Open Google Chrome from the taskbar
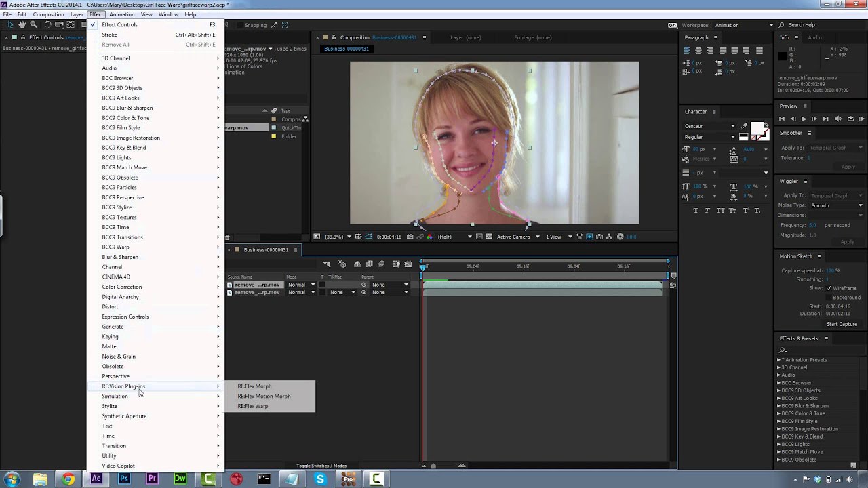 click(68, 479)
